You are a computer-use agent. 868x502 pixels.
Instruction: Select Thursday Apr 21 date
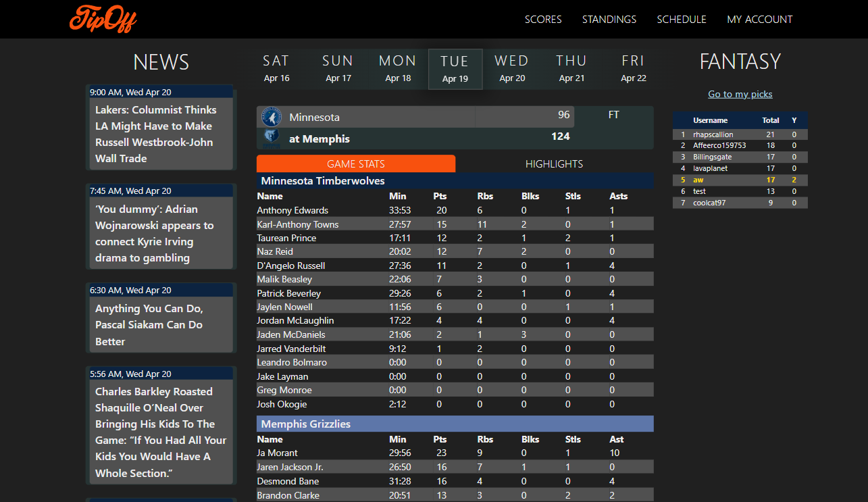click(571, 69)
